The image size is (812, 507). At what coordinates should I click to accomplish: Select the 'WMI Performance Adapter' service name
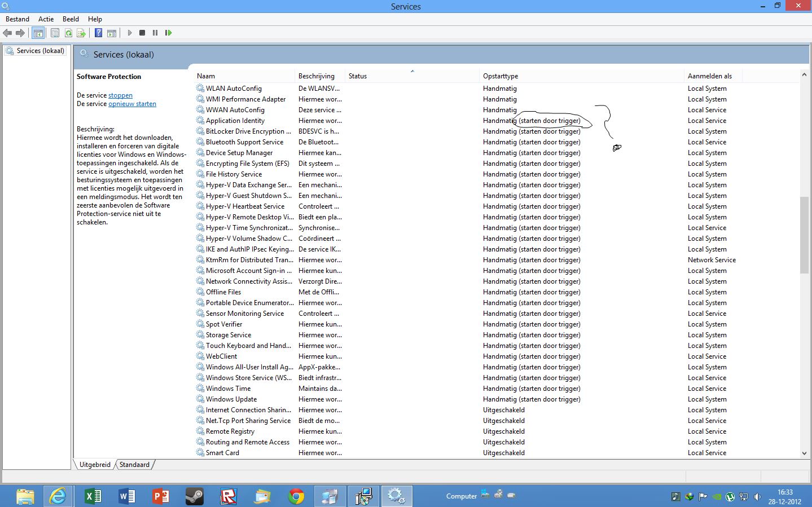coord(245,99)
